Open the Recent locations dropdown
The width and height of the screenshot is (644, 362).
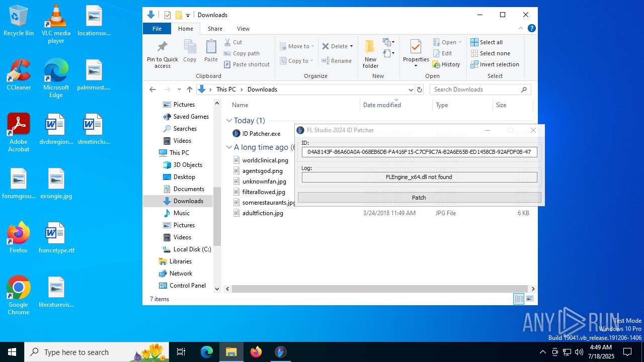click(x=179, y=89)
